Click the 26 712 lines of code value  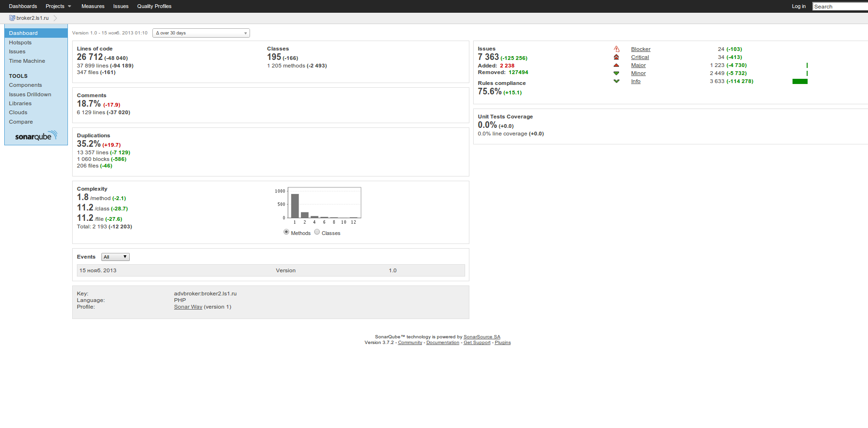[x=90, y=57]
